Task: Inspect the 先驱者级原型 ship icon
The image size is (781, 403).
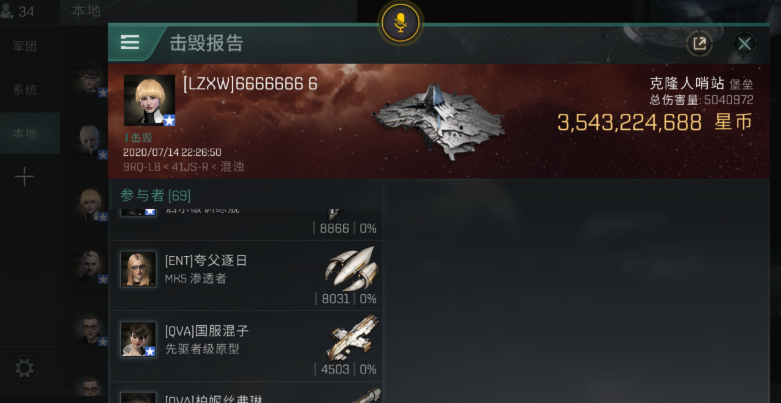Action: tap(352, 338)
